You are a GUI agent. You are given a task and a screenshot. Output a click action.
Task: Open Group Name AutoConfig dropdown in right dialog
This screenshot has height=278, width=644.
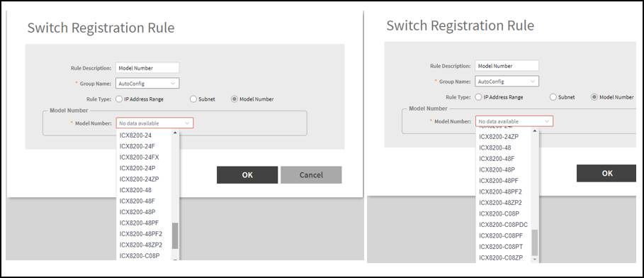pos(507,82)
